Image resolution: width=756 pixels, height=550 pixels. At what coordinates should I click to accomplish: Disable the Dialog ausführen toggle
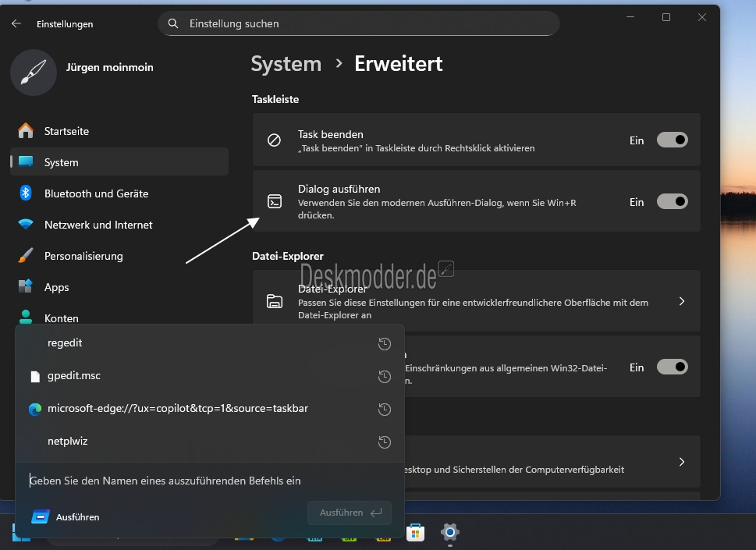[x=672, y=202]
